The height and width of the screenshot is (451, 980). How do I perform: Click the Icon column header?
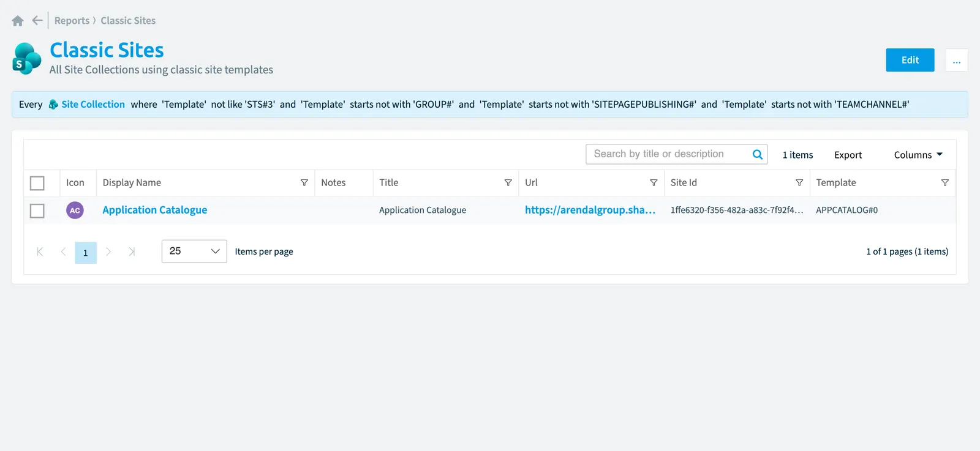pos(75,182)
